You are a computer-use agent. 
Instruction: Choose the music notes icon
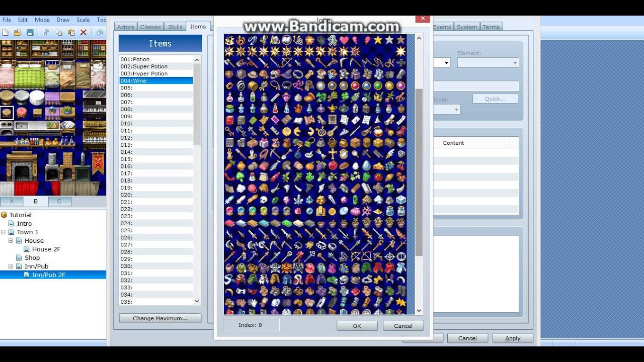[298, 40]
